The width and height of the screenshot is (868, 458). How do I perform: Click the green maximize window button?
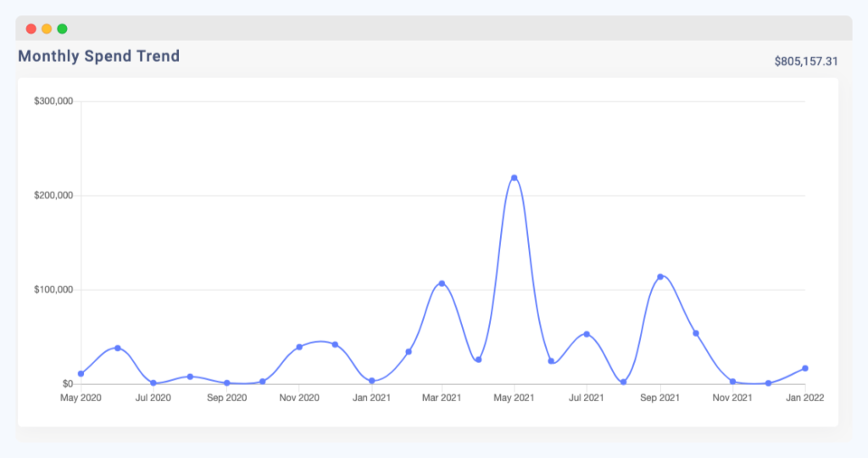pos(62,29)
